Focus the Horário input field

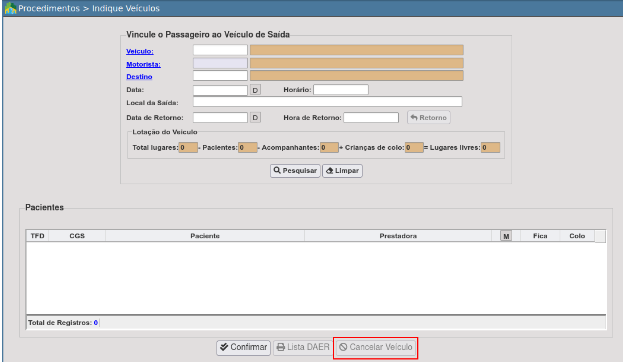point(341,89)
